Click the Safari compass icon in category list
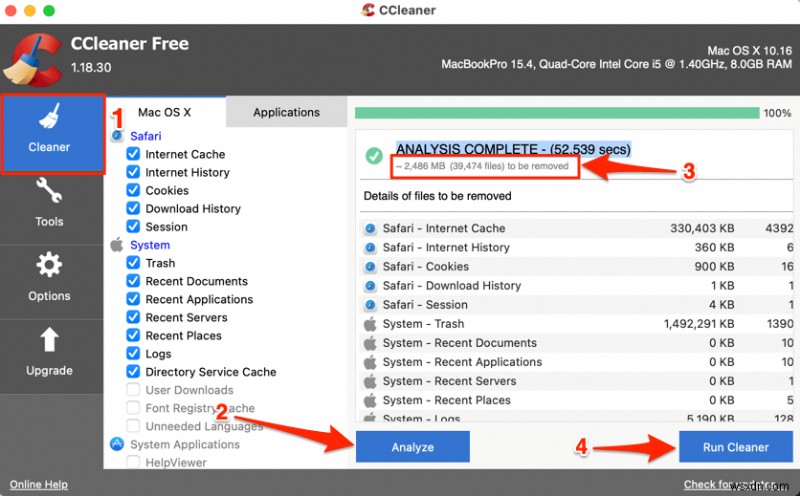This screenshot has width=800, height=496. pos(117,136)
